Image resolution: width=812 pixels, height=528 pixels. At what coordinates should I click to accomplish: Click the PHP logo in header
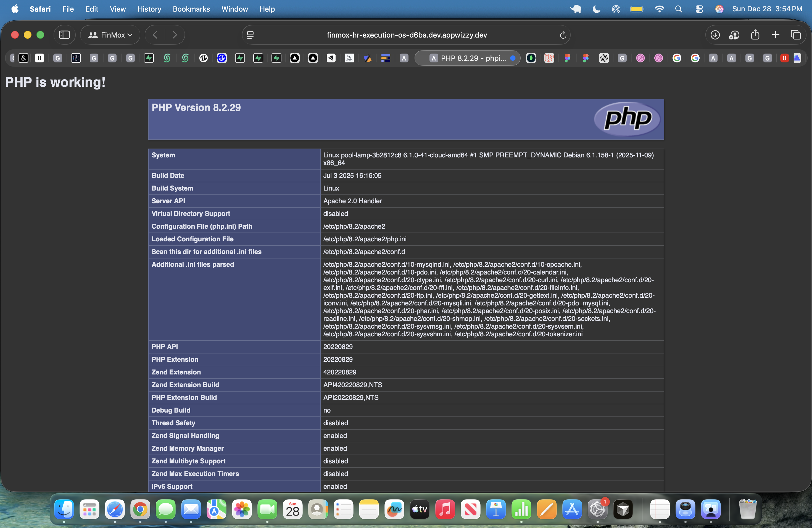(627, 119)
